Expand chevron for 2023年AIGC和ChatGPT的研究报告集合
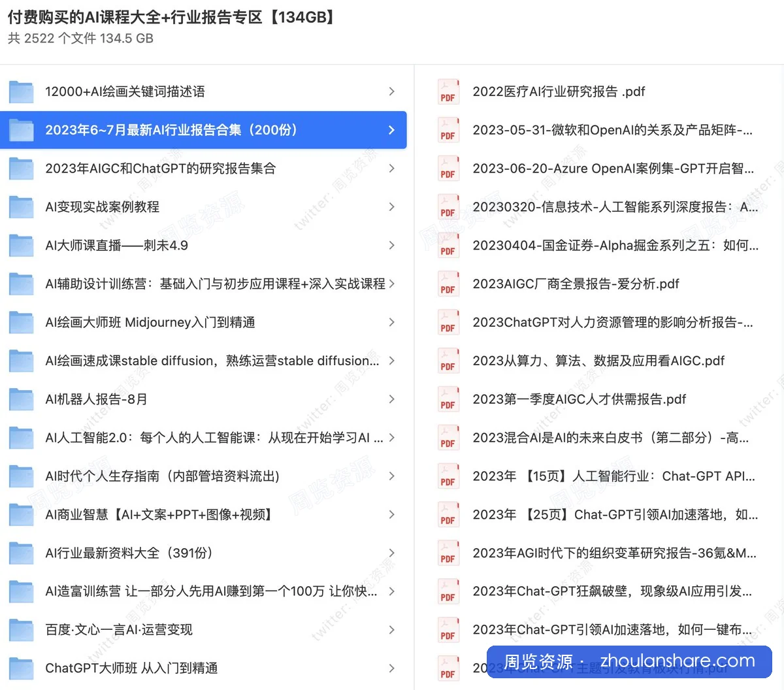 [x=391, y=169]
